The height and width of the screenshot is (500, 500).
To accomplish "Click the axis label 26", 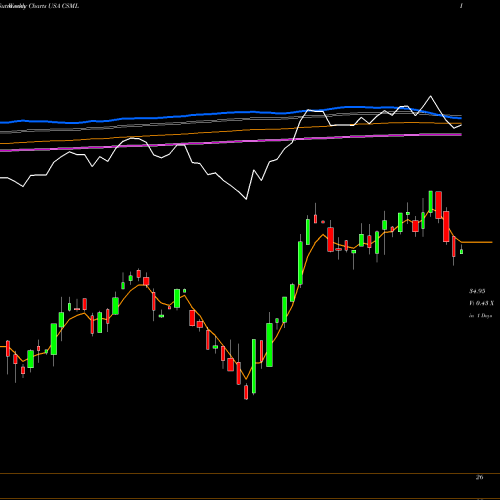I will point(479,477).
